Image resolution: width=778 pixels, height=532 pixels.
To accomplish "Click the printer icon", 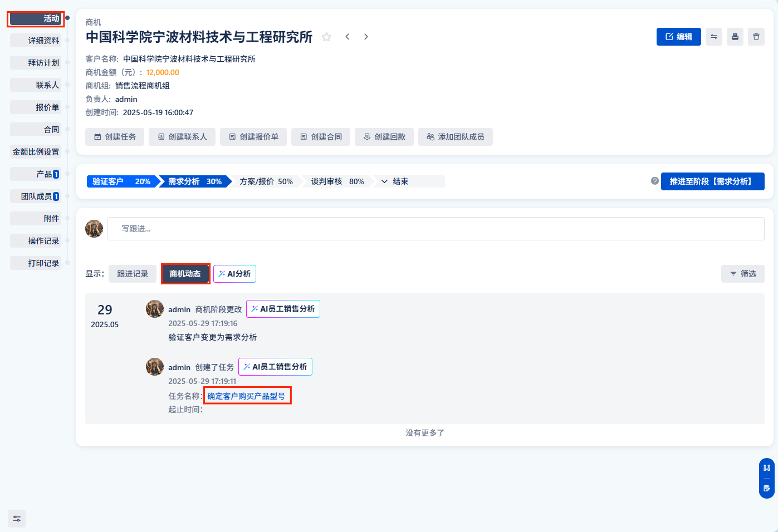I will click(735, 37).
